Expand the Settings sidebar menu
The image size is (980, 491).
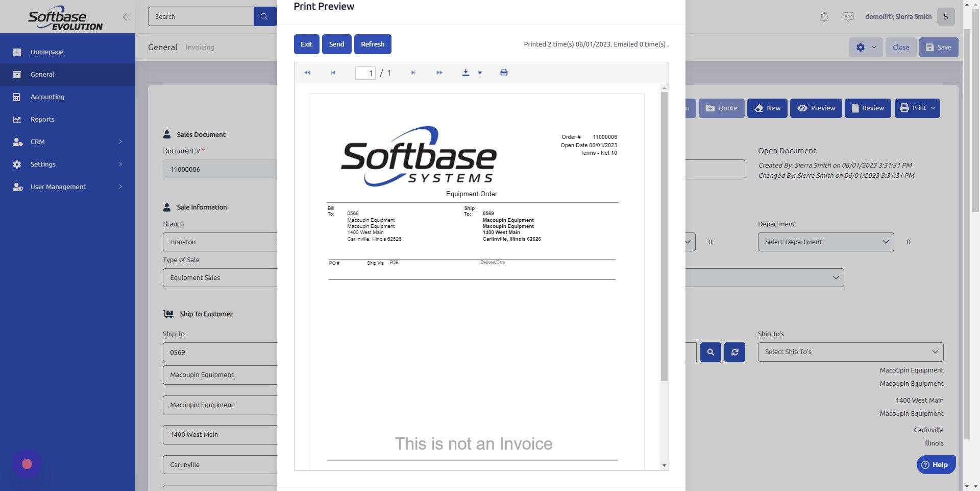(67, 164)
